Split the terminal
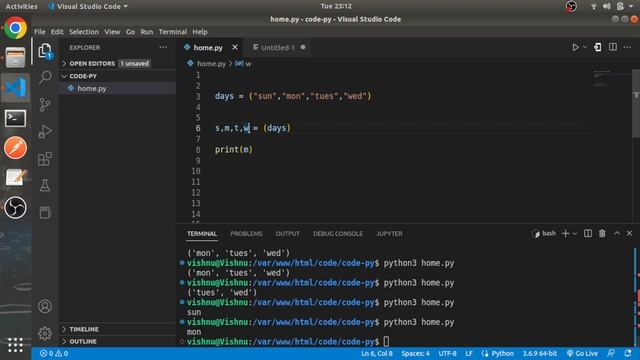 (x=588, y=233)
